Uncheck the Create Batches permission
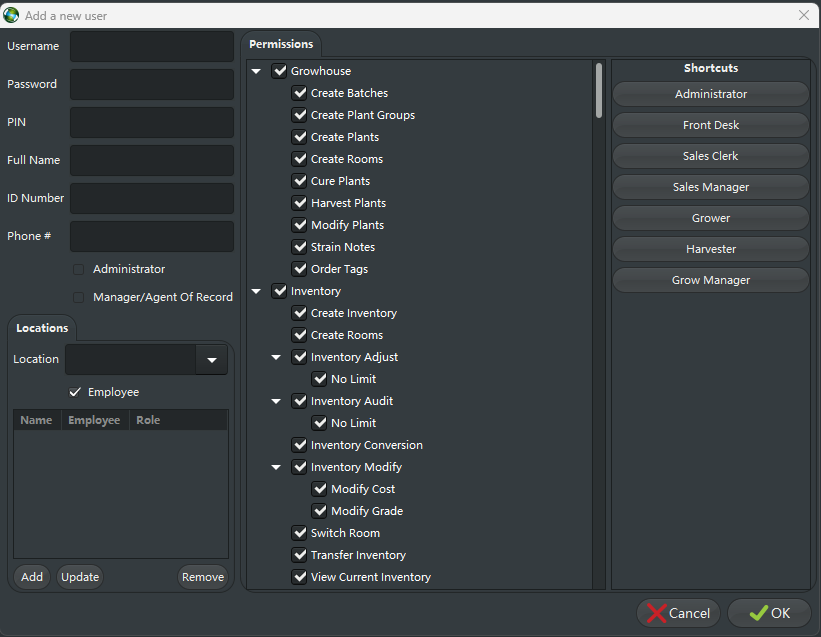 299,93
